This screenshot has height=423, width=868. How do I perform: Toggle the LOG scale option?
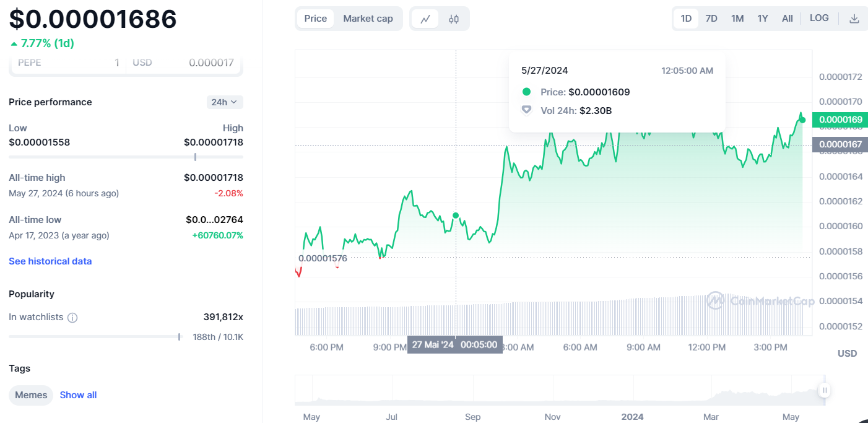[819, 18]
